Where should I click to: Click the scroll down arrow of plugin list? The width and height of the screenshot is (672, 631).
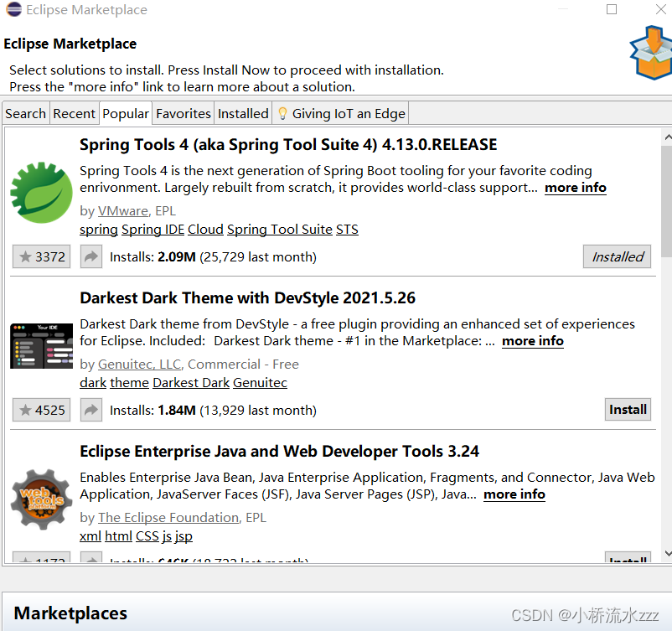tap(667, 553)
